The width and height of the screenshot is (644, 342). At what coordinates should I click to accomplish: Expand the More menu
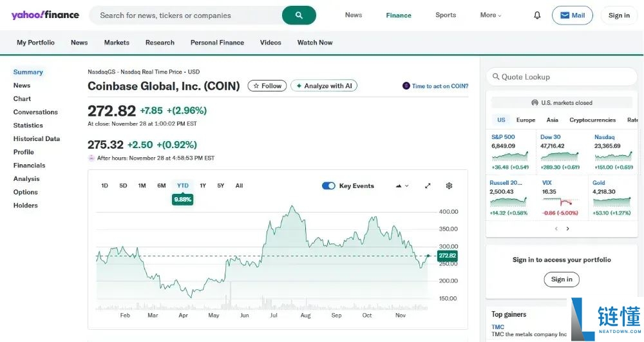(490, 15)
